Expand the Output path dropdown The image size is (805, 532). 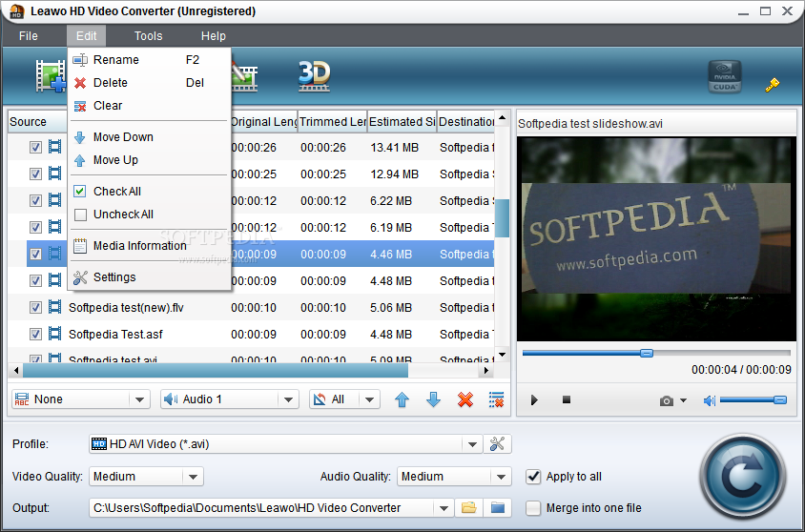point(444,508)
